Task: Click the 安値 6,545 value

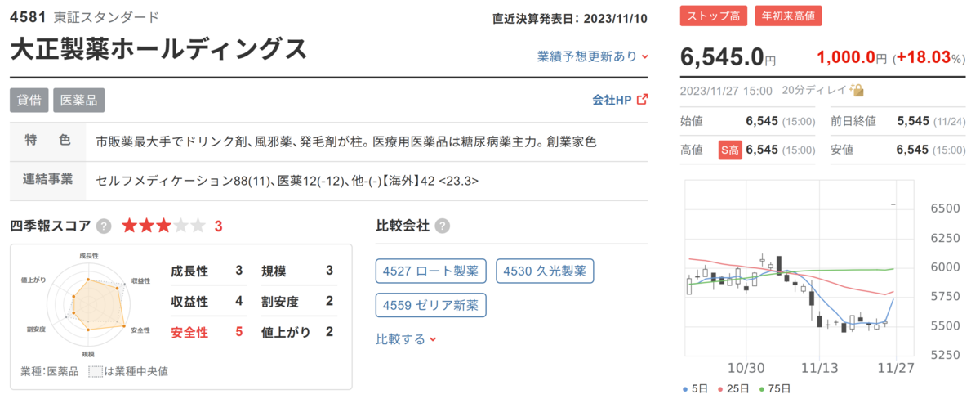Action: pos(913,150)
